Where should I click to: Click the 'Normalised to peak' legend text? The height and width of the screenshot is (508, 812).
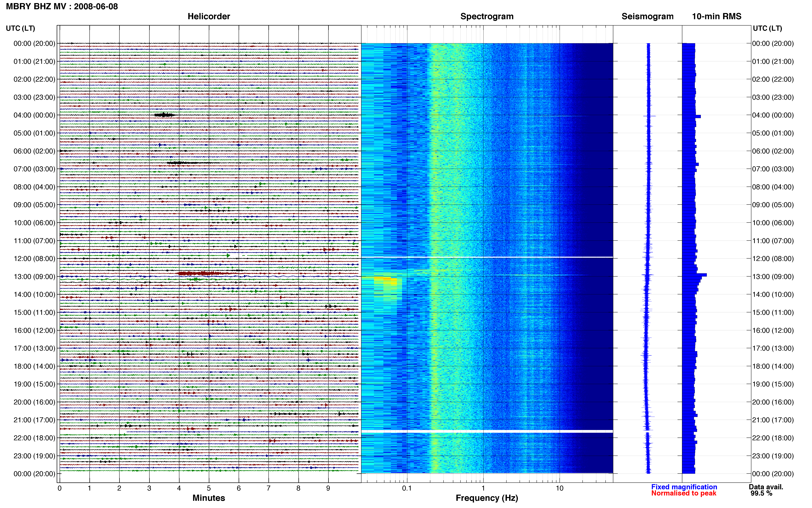[684, 493]
